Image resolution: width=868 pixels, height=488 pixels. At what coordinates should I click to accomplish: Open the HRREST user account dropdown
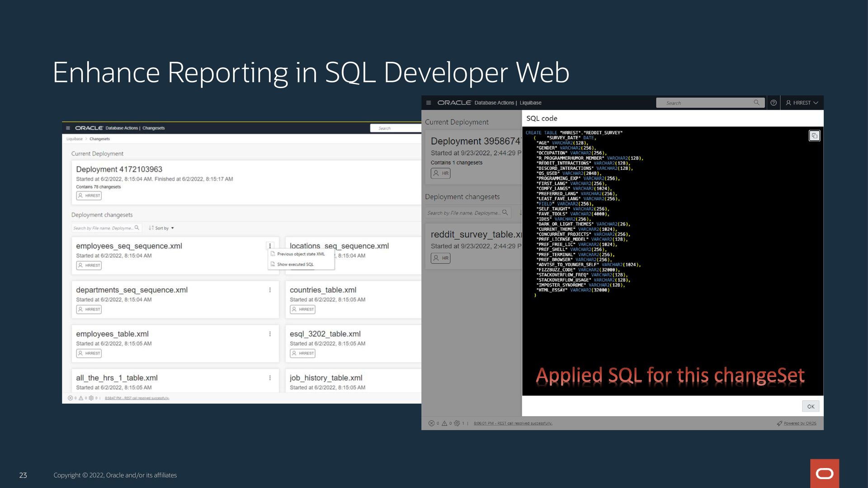click(x=802, y=103)
